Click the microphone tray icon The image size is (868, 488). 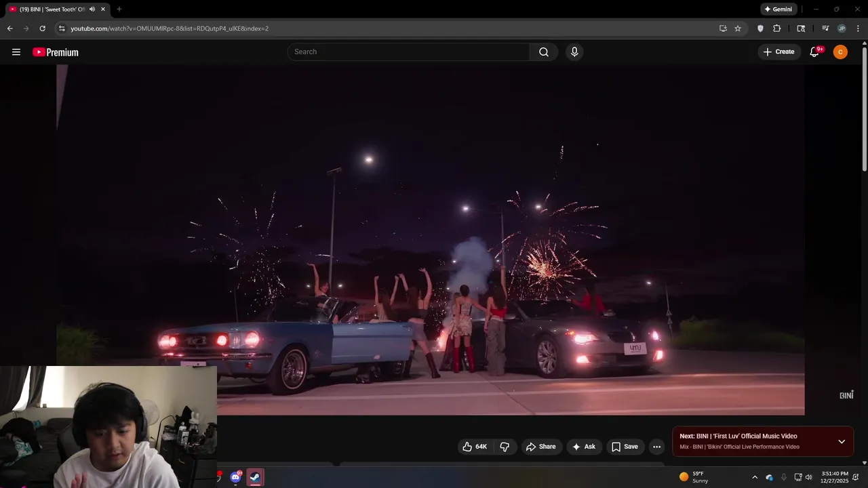point(784,477)
